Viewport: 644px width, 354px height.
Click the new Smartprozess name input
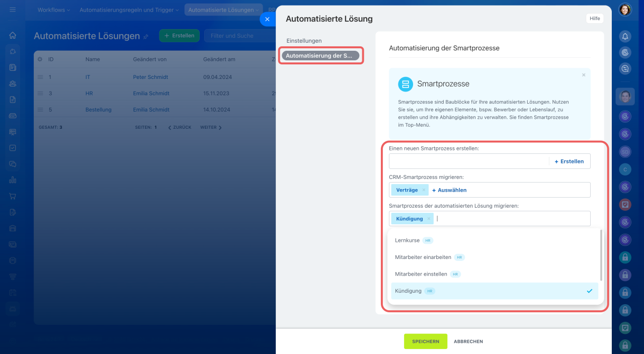(x=469, y=161)
